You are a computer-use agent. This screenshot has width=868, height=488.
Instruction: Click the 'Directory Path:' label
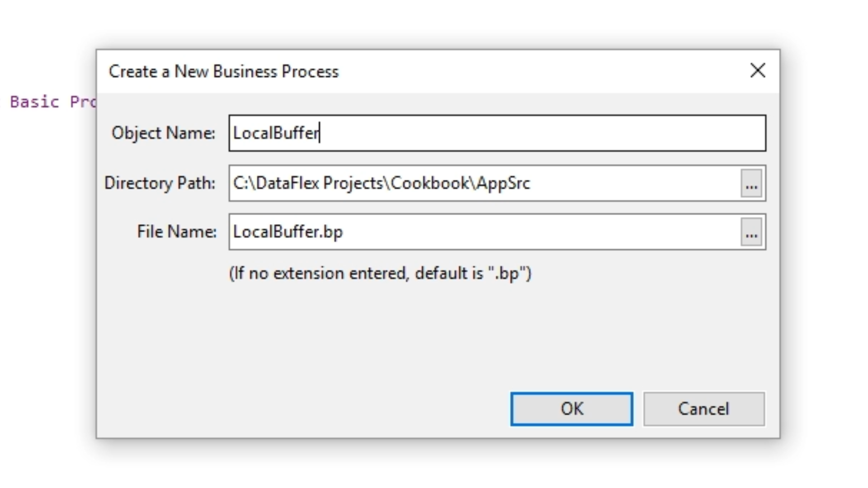pyautogui.click(x=160, y=183)
